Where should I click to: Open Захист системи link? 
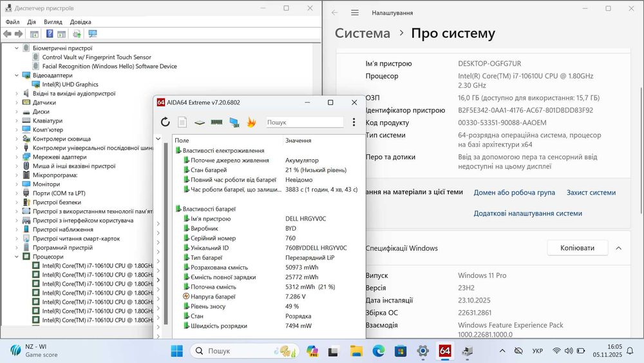click(x=591, y=192)
